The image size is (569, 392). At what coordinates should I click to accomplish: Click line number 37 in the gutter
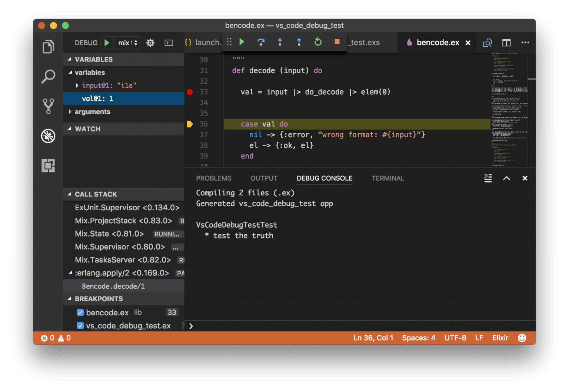tap(204, 135)
